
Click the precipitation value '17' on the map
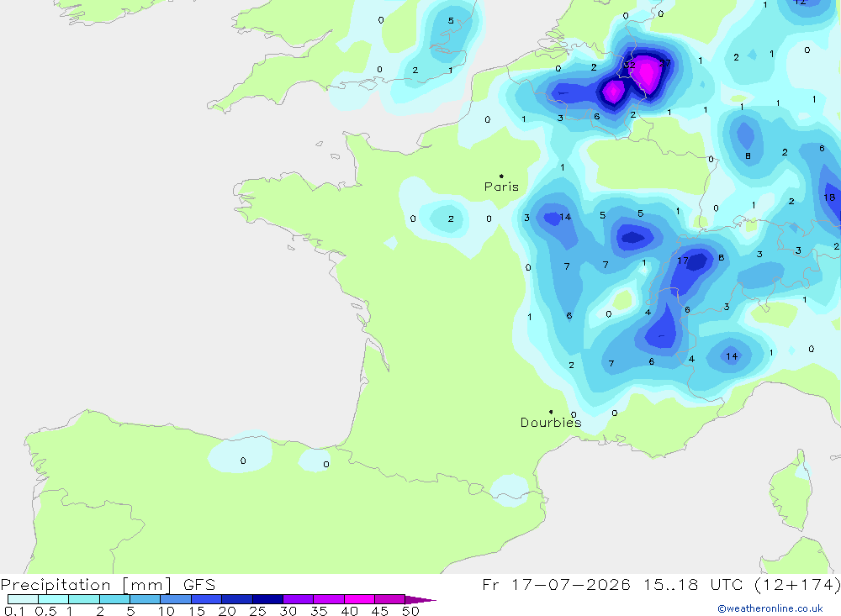pyautogui.click(x=682, y=261)
